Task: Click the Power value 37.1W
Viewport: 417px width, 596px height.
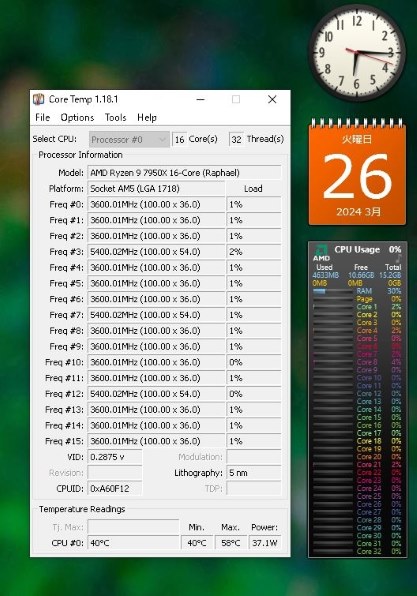Action: coord(265,543)
